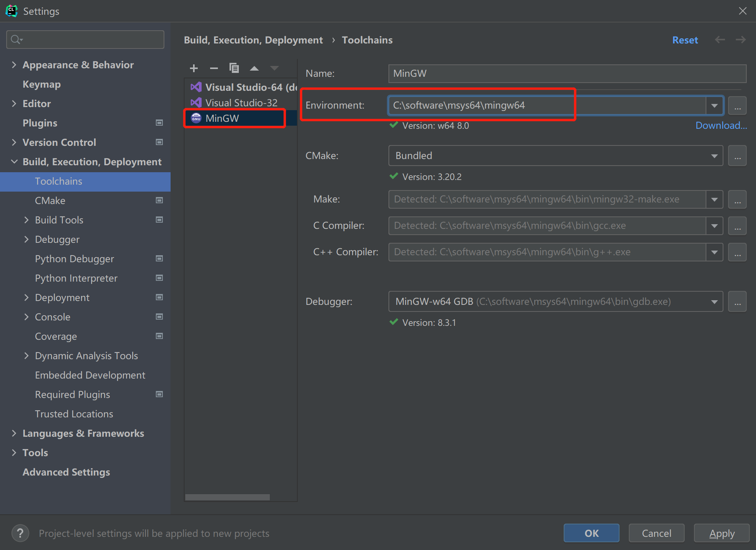Open the CMake Bundled dropdown
756x550 pixels.
[x=714, y=156]
